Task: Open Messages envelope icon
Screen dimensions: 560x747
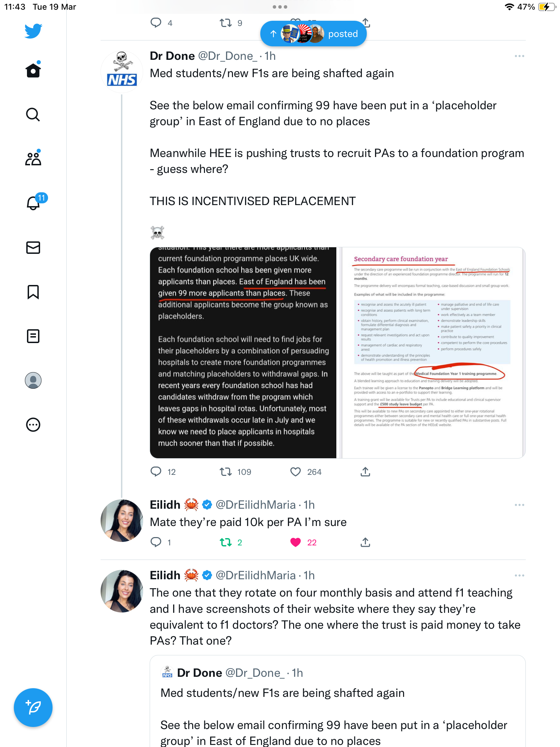Action: pos(33,248)
